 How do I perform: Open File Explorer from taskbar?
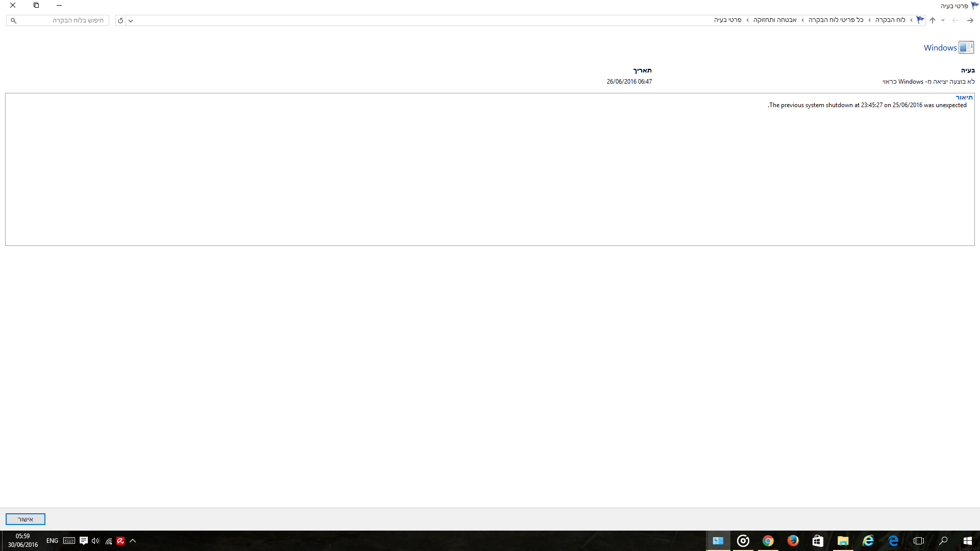843,541
